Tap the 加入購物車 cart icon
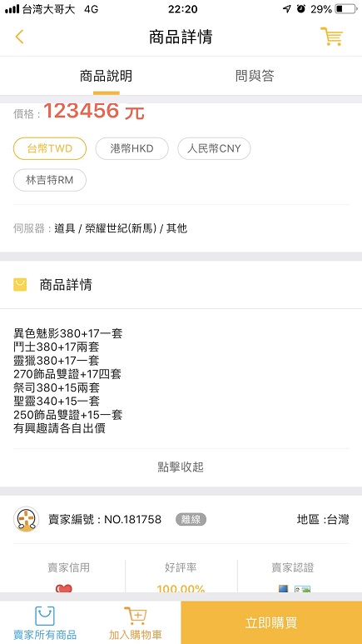The image size is (362, 644). tap(135, 616)
